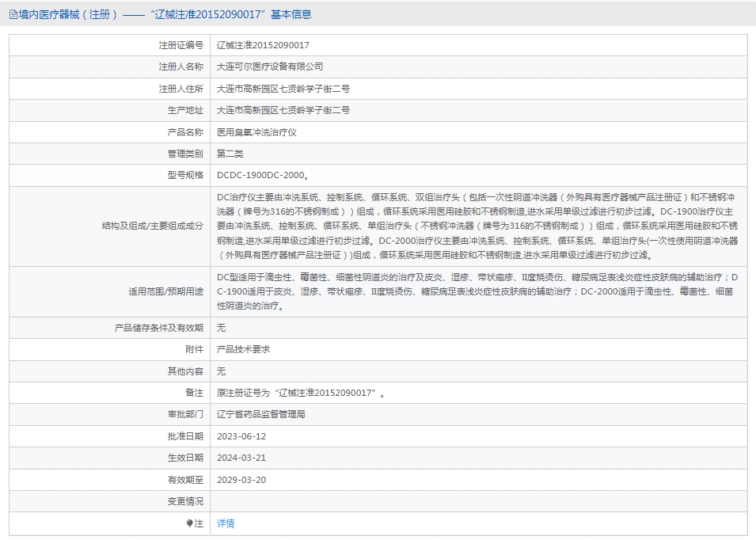Click the bulb icon next to 注

coord(189,523)
